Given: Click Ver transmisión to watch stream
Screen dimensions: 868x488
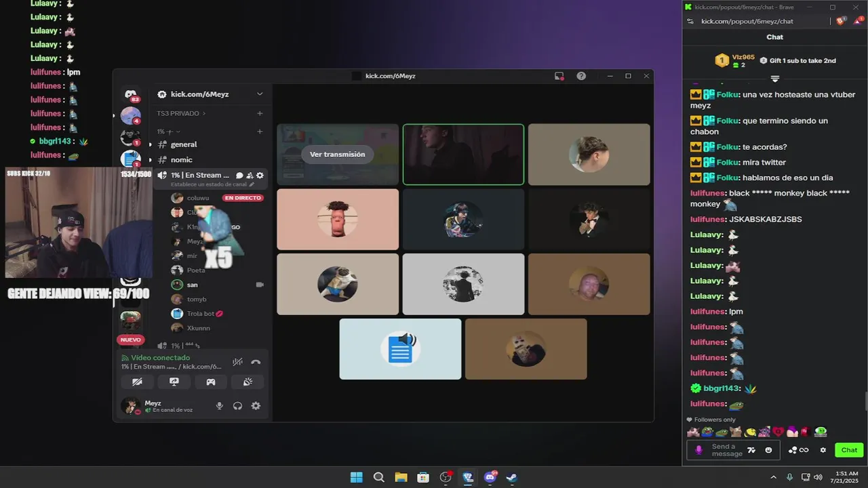Looking at the screenshot, I should point(337,155).
